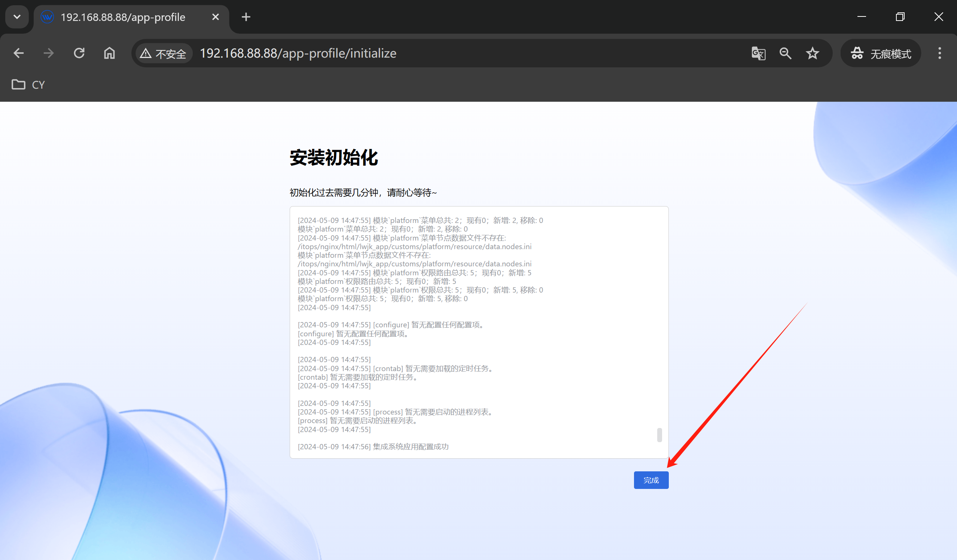Click timestamped line [configure] 暂无配置任何配置项。

tap(391, 325)
